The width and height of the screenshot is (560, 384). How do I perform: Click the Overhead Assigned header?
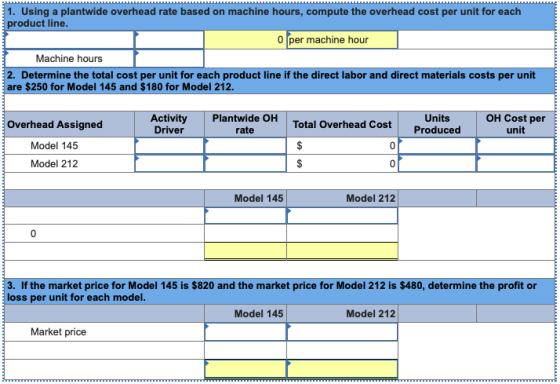[x=69, y=124]
